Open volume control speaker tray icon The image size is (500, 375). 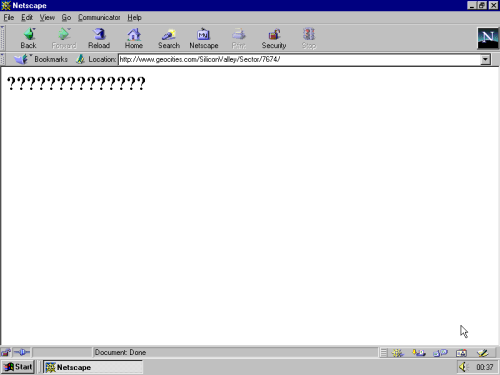pos(463,367)
